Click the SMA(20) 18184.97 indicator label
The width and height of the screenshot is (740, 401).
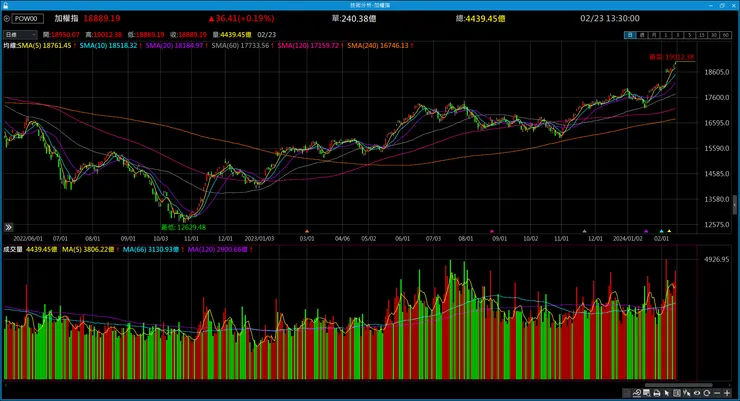174,46
